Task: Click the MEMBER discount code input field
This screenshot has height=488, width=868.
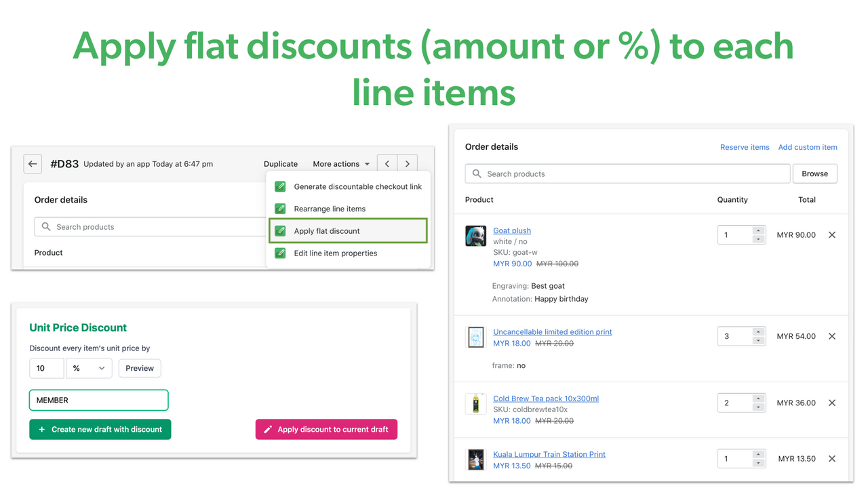Action: (98, 400)
